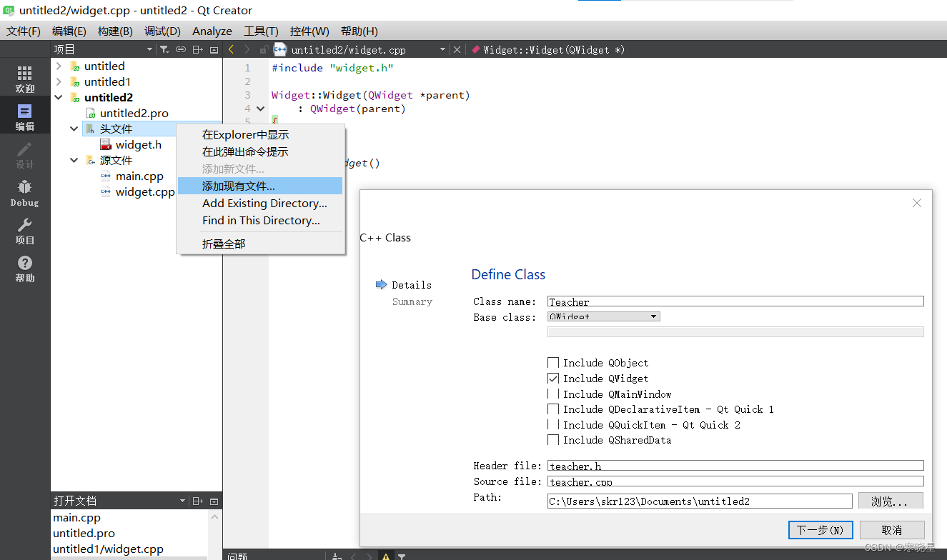The width and height of the screenshot is (947, 560).
Task: Open the Analyze menu
Action: click(212, 31)
